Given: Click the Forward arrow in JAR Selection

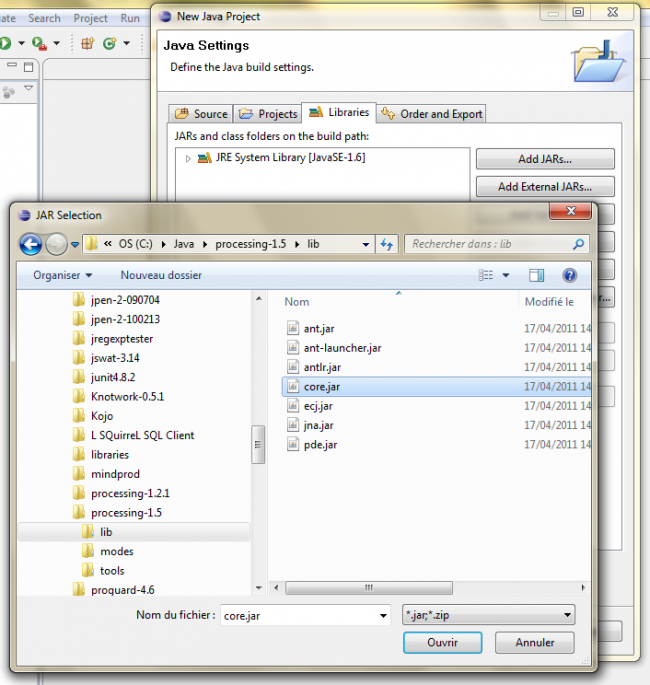Looking at the screenshot, I should (x=56, y=244).
